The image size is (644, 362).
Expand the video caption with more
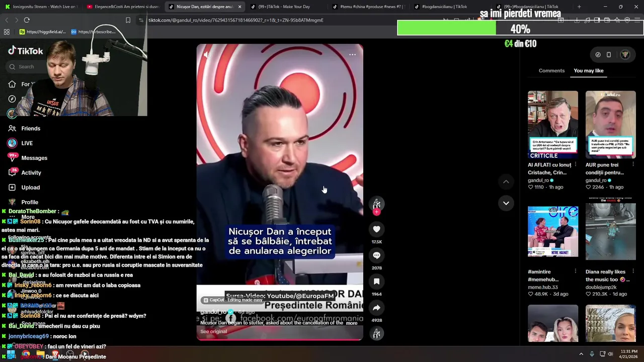(x=352, y=323)
